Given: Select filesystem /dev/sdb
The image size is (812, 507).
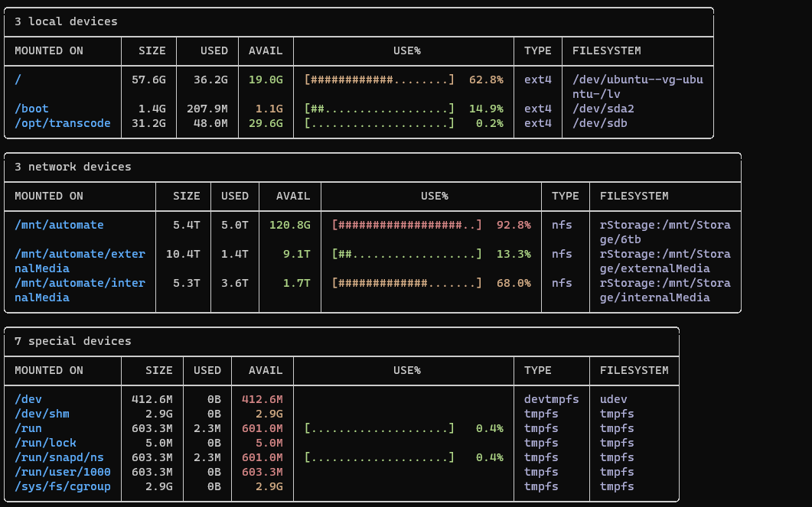Looking at the screenshot, I should tap(600, 123).
